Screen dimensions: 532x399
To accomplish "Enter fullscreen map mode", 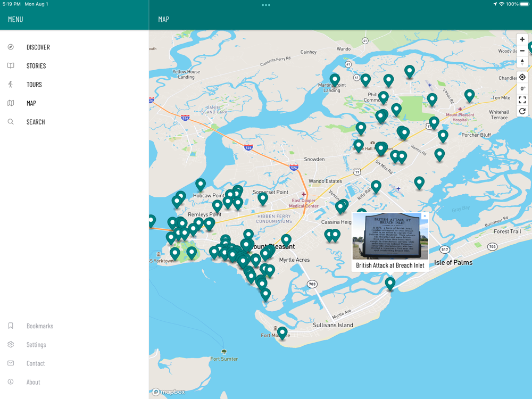I will (522, 100).
